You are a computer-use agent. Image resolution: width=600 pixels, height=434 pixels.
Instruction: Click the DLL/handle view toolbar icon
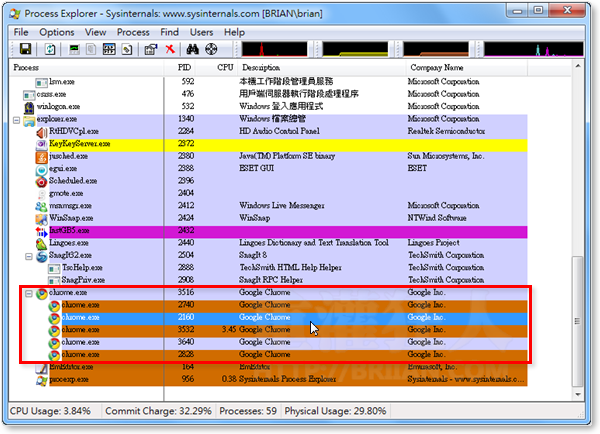127,49
